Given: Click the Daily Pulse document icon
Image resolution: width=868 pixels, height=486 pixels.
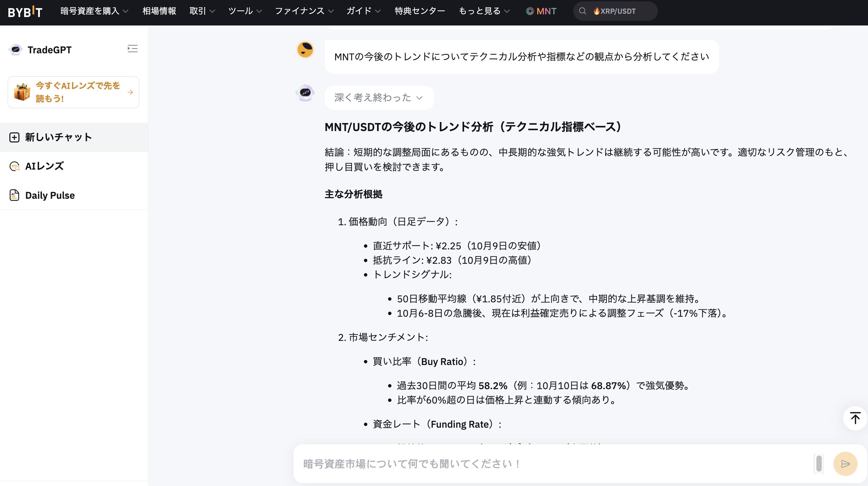Looking at the screenshot, I should (x=14, y=195).
